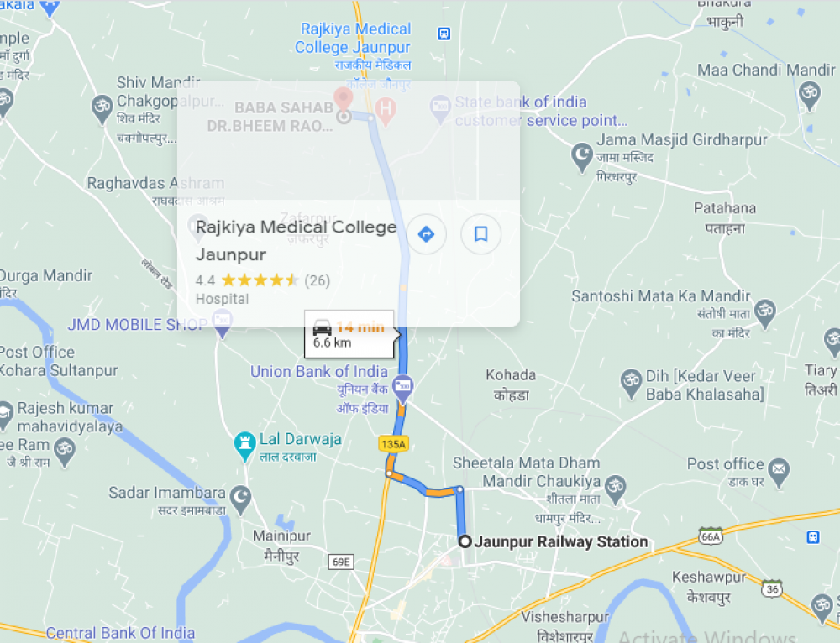Click the Sadar Imambara mosque marker
This screenshot has width=840, height=643.
coord(240,500)
